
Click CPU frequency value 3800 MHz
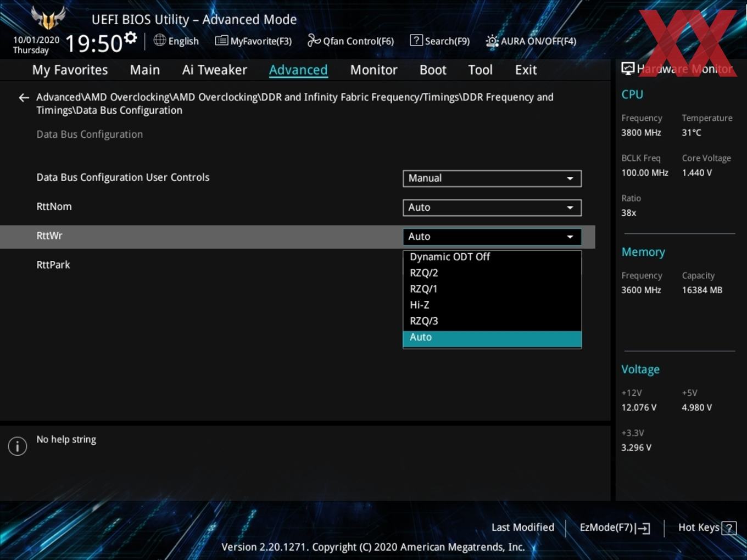coord(641,133)
